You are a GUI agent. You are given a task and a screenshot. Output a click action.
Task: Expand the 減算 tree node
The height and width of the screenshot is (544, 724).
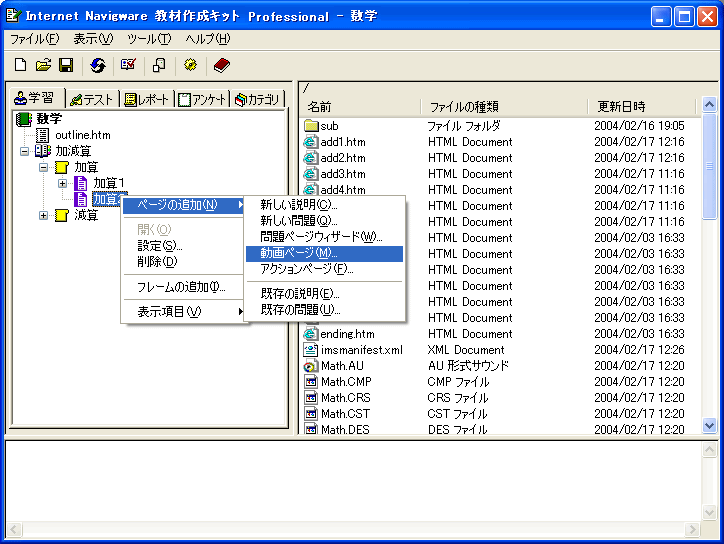coord(43,216)
